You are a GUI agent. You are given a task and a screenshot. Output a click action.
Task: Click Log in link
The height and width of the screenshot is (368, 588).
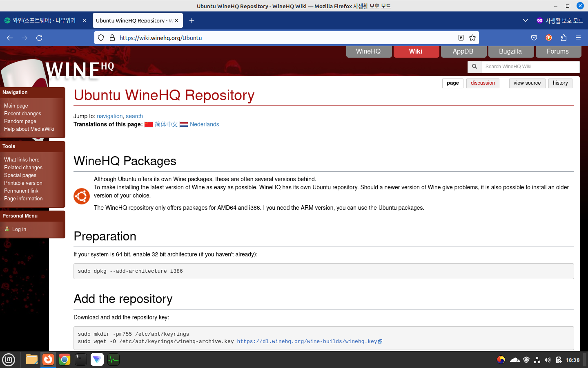click(19, 229)
